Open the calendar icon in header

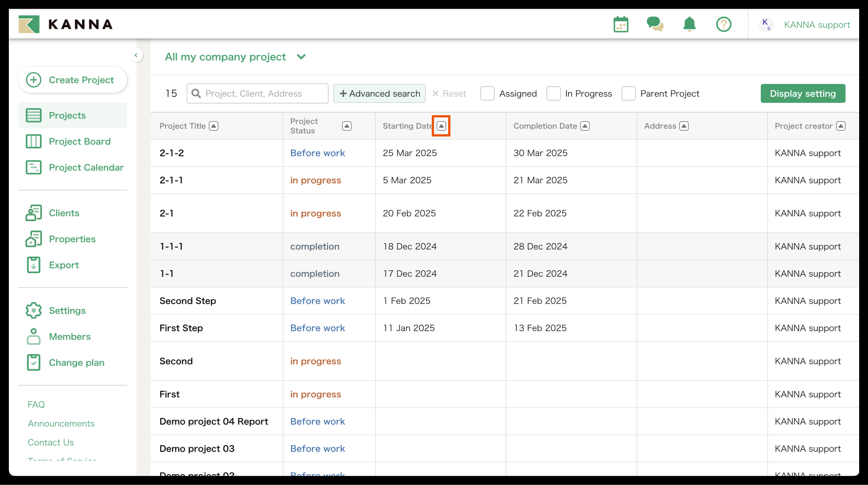[621, 24]
